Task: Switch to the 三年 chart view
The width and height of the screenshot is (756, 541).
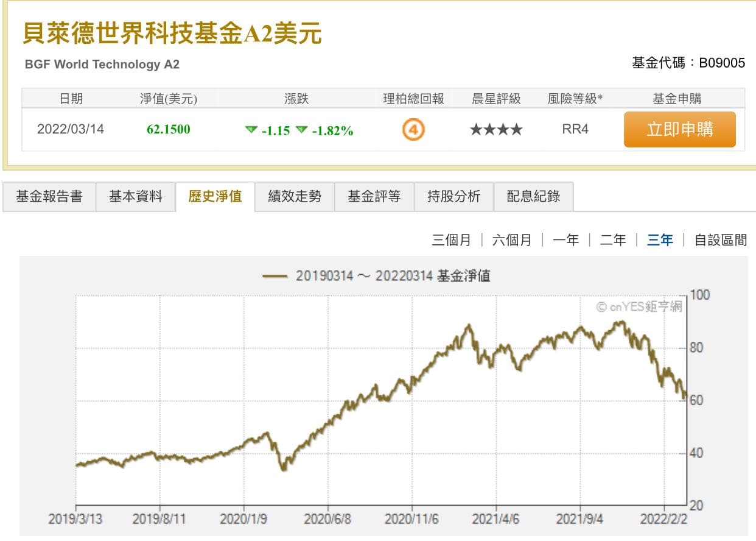Action: pyautogui.click(x=659, y=240)
